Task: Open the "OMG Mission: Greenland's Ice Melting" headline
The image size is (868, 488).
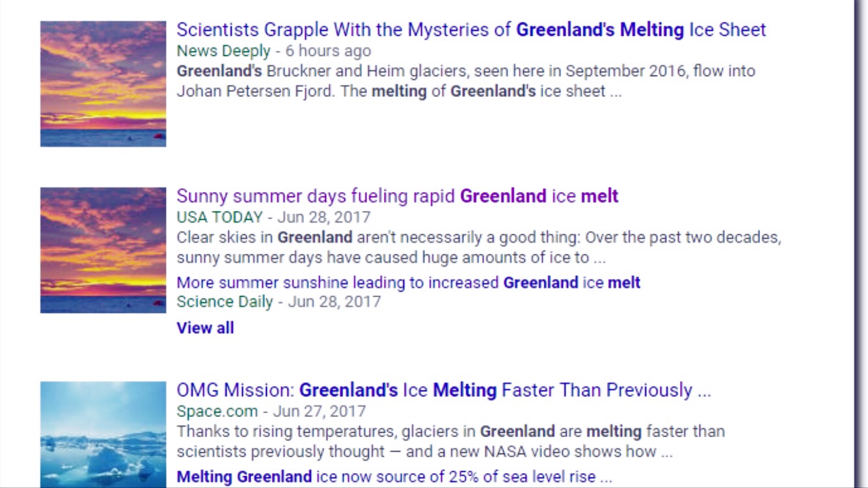Action: (x=443, y=390)
